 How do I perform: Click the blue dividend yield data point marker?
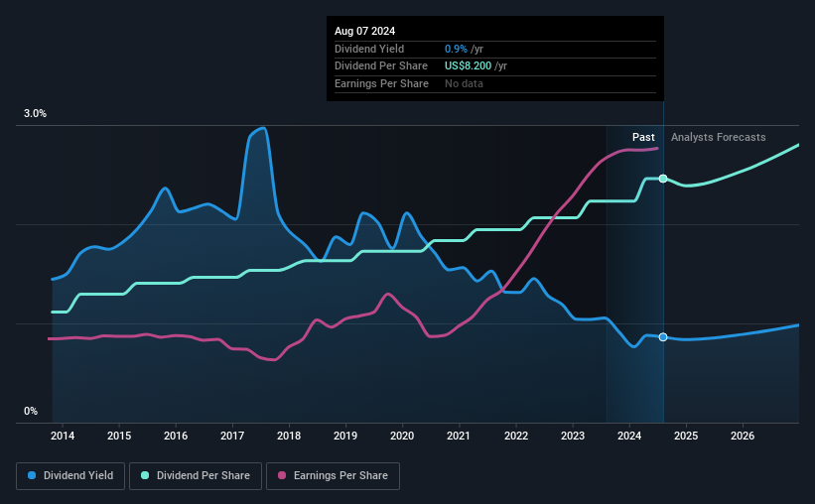[663, 337]
